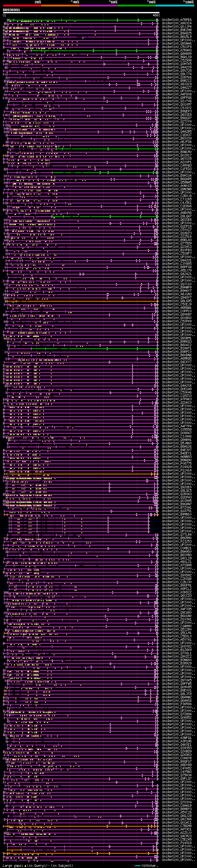This screenshot has width=197, height=868.
Task: Select the white query sequence bar
Action: [x=81, y=12]
